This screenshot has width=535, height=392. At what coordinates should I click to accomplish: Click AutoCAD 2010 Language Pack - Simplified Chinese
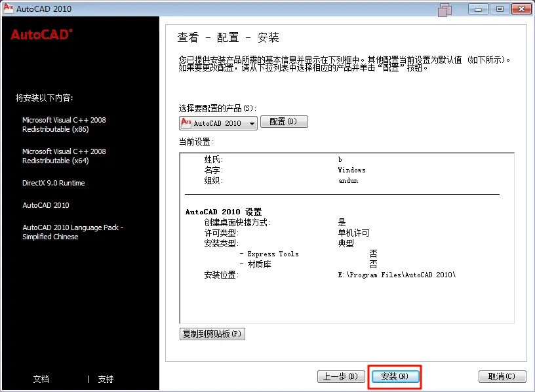pyautogui.click(x=73, y=232)
